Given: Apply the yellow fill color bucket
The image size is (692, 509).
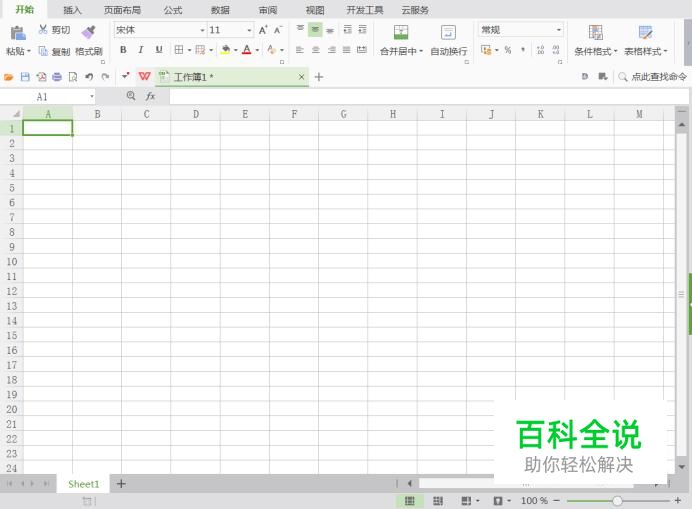Looking at the screenshot, I should [226, 50].
